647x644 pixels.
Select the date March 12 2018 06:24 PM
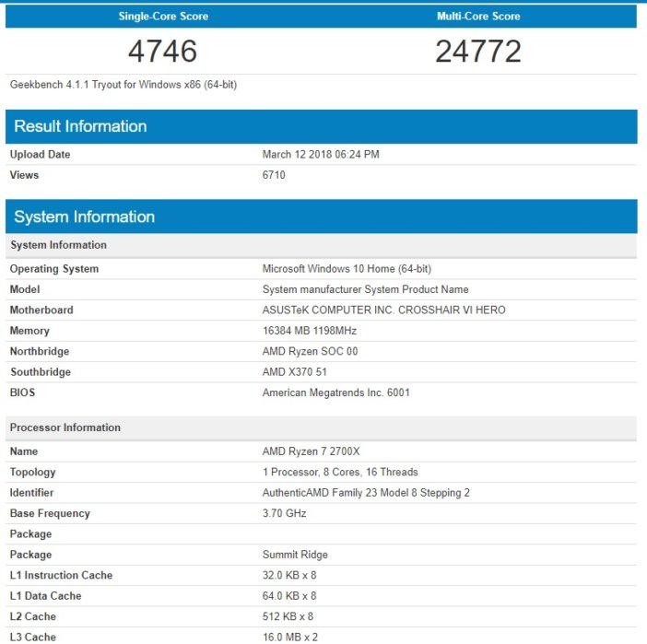click(321, 154)
